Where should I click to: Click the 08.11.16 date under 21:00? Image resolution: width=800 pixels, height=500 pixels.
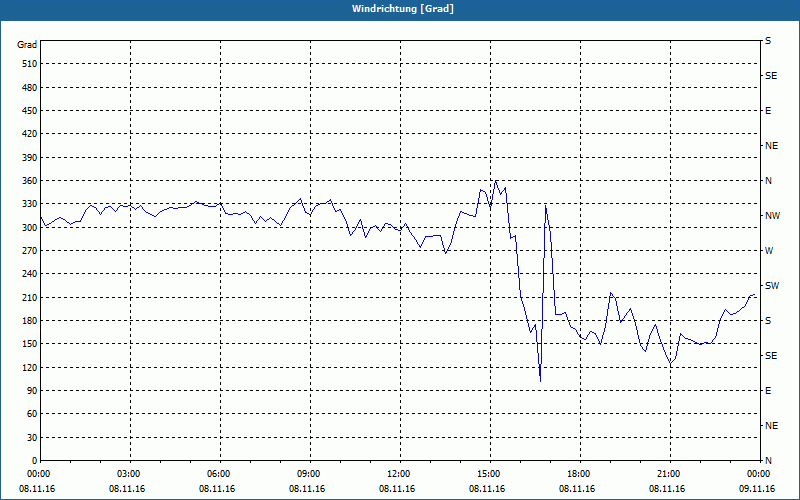coord(667,488)
